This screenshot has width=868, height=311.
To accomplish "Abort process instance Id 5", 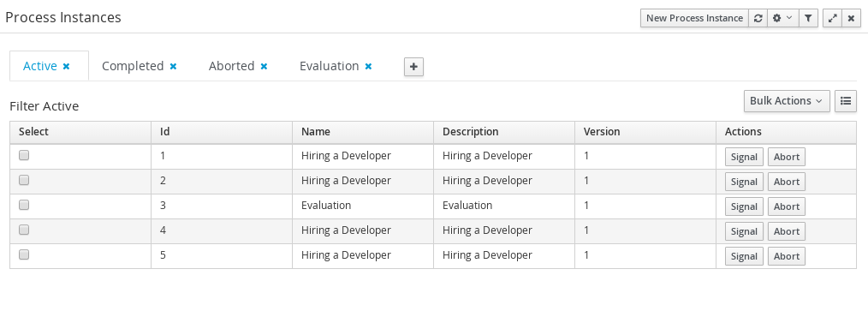I will click(x=786, y=257).
